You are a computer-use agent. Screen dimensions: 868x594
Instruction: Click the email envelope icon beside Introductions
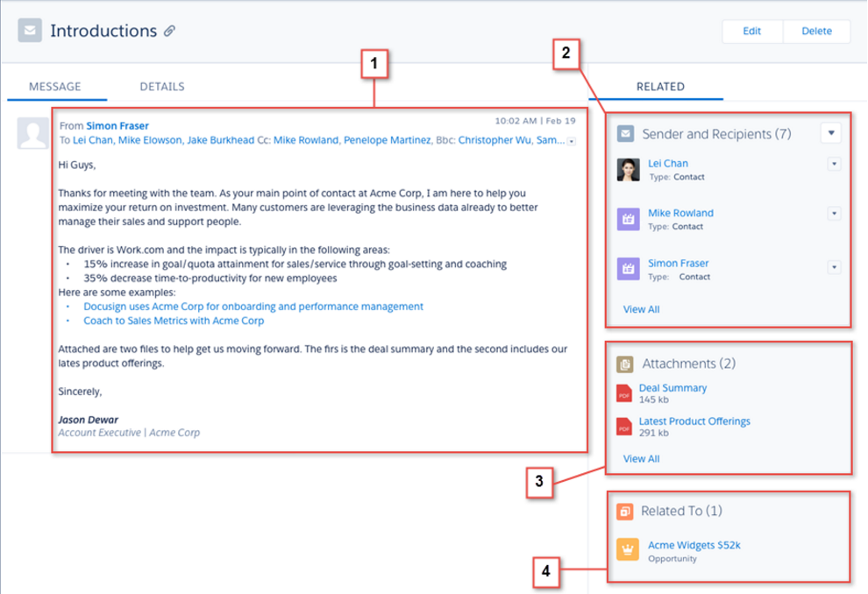pos(29,31)
